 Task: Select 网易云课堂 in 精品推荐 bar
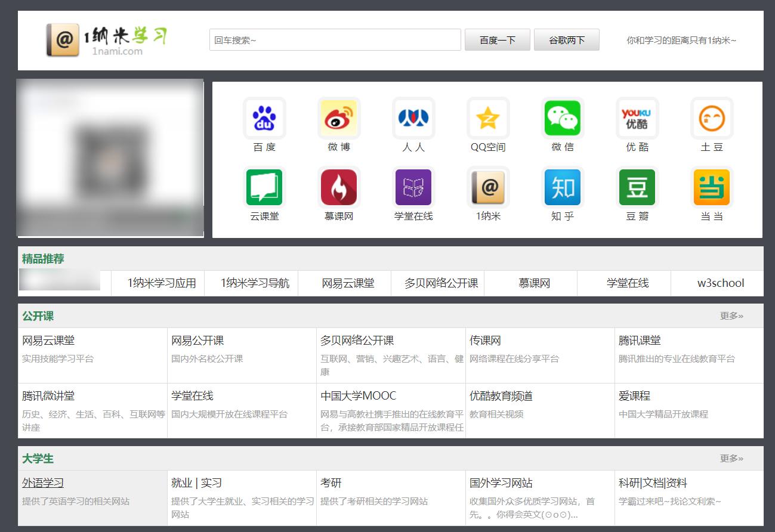coord(344,283)
